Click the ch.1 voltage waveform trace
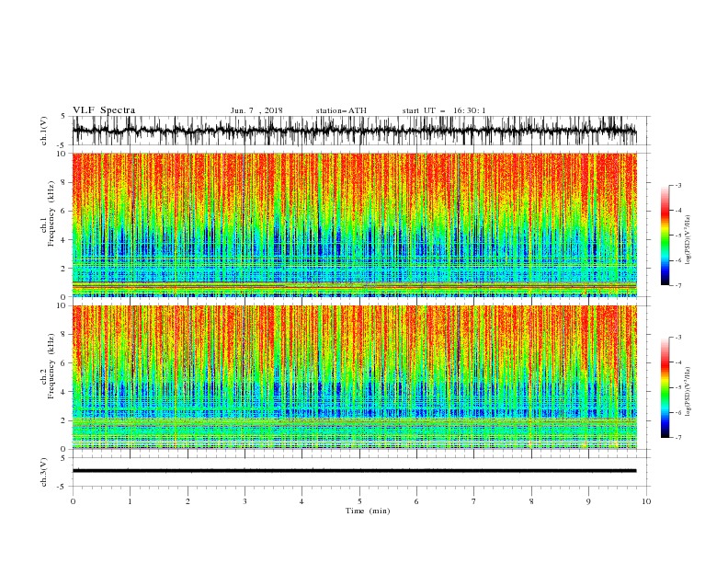The height and width of the screenshot is (563, 728). 354,131
